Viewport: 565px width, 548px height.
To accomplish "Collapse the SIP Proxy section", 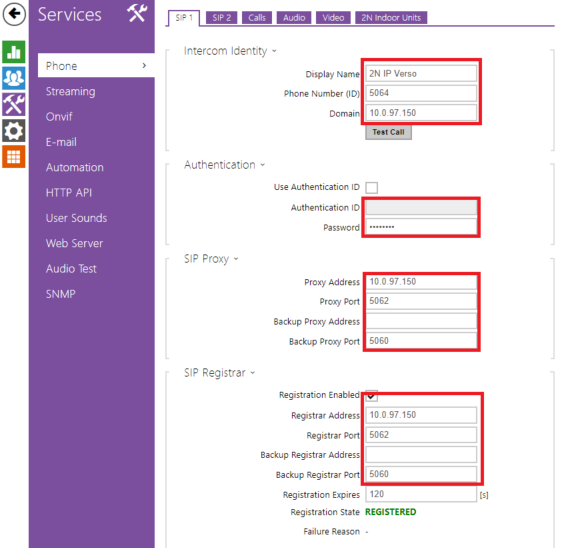I will [x=236, y=259].
